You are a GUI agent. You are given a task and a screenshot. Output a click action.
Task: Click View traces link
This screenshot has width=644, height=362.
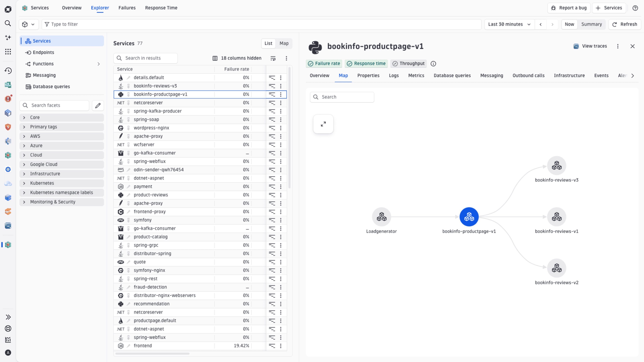pos(590,46)
